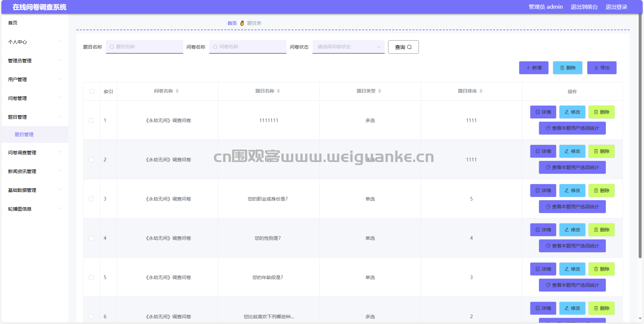
Task: Click the hand icon in the breadcrumb
Action: (242, 23)
